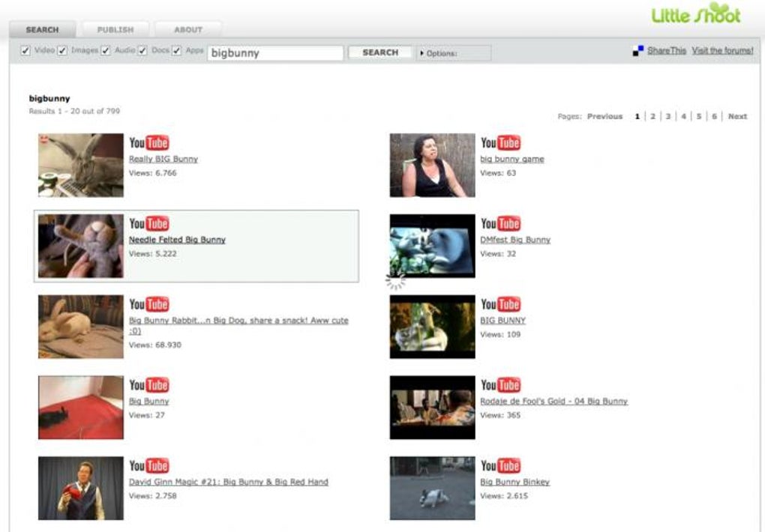Click YouTube logo beside Big Bunny Binkey

(x=500, y=465)
